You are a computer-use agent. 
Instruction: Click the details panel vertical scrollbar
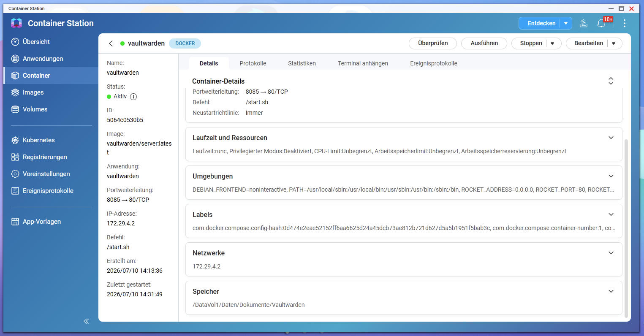pyautogui.click(x=626, y=228)
